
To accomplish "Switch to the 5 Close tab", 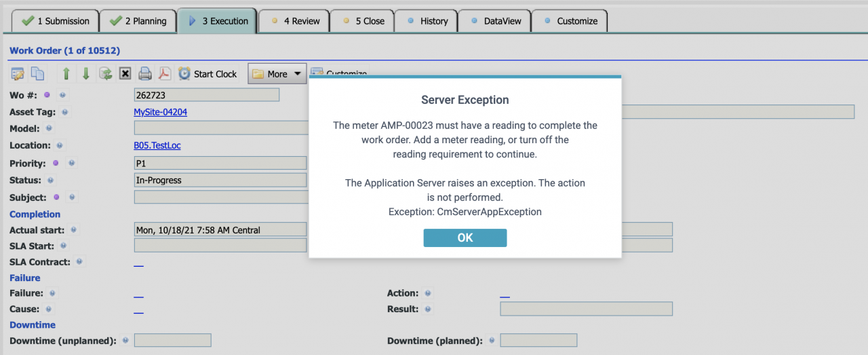I will tap(362, 21).
